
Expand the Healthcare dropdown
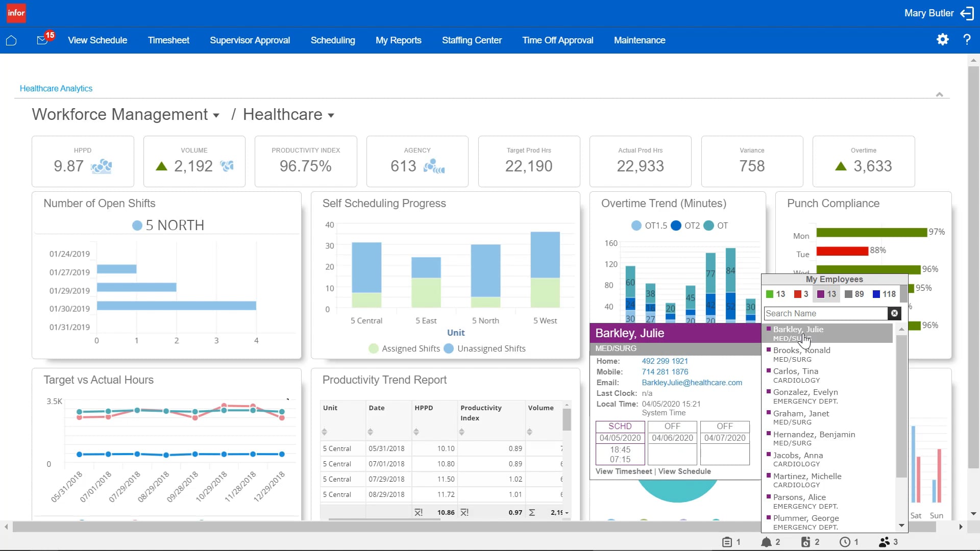click(x=331, y=116)
